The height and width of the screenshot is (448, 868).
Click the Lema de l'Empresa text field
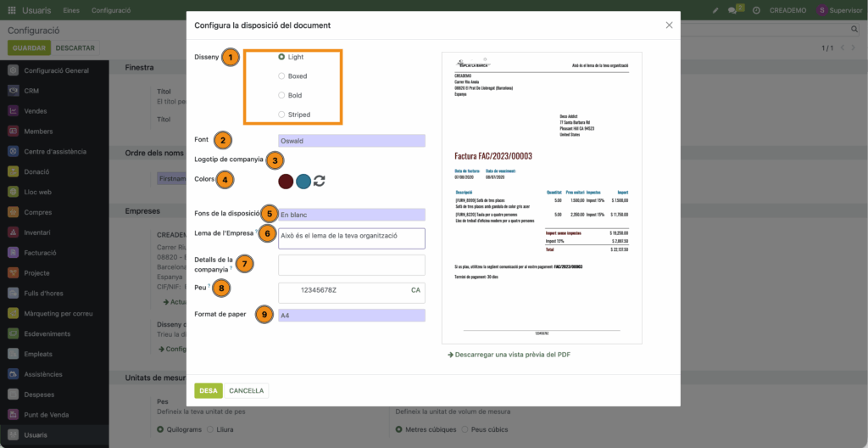351,238
